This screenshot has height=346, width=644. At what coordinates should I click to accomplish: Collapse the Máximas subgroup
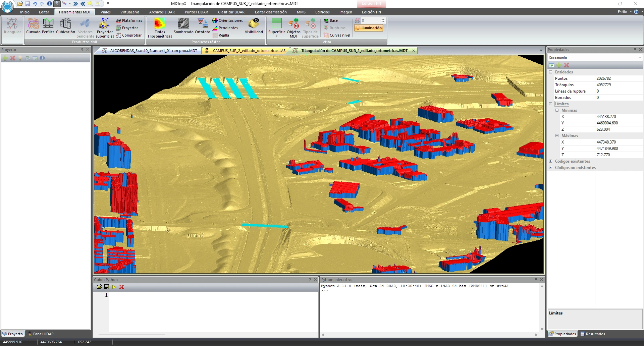tap(557, 136)
